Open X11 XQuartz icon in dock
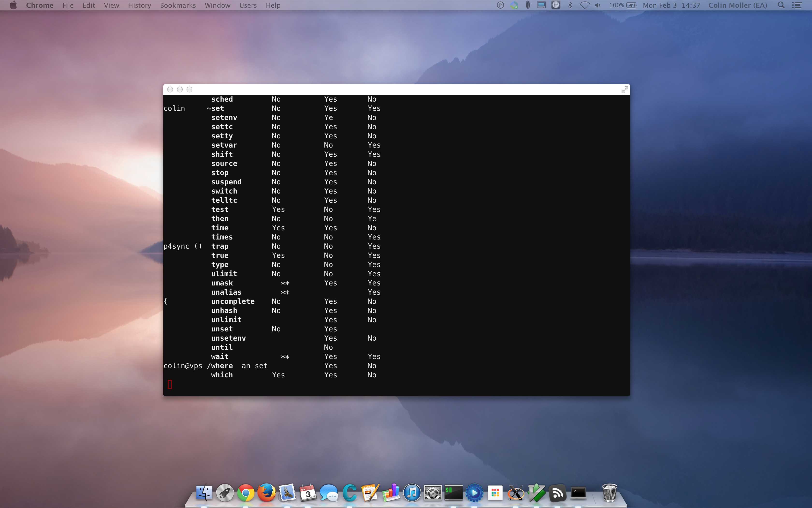Viewport: 812px width, 508px height. point(516,493)
